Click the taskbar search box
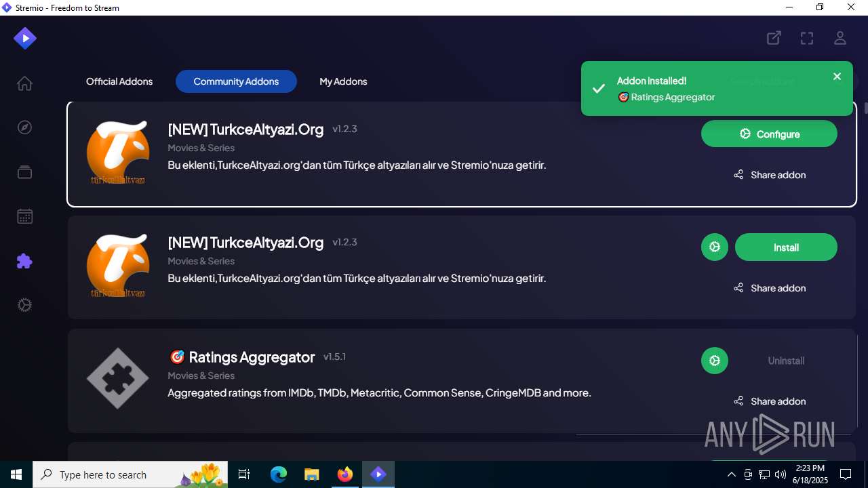This screenshot has width=868, height=488. [131, 474]
